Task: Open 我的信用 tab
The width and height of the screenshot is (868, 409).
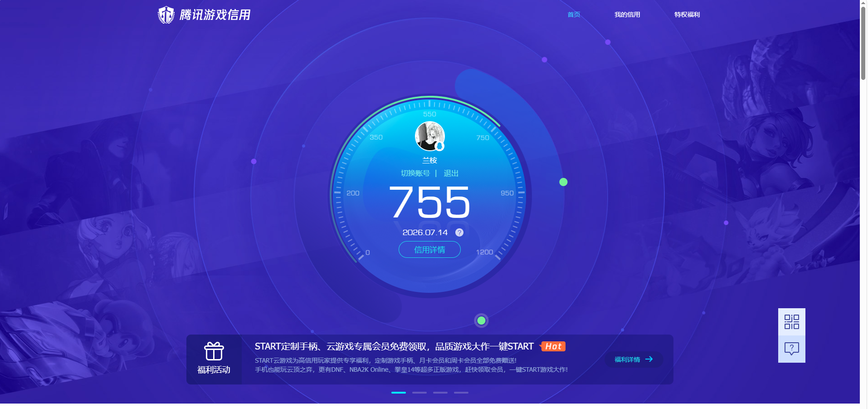Action: [627, 15]
